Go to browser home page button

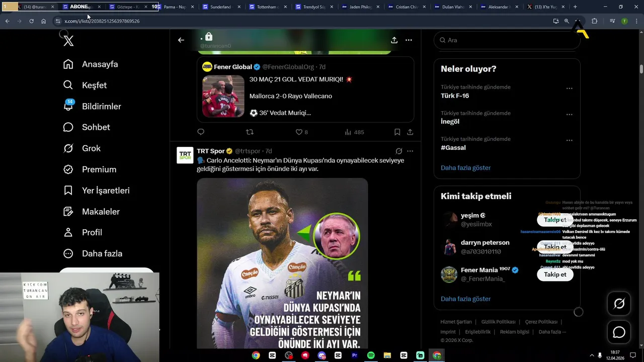point(44,21)
